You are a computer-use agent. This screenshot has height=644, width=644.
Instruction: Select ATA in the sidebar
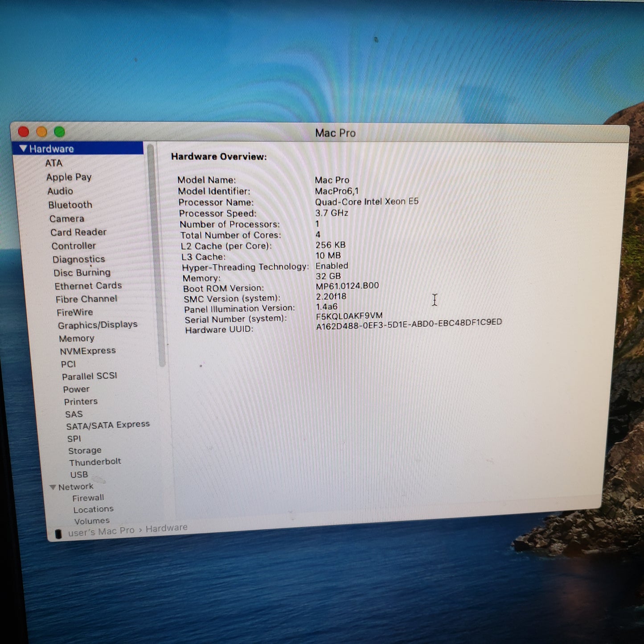coord(54,163)
